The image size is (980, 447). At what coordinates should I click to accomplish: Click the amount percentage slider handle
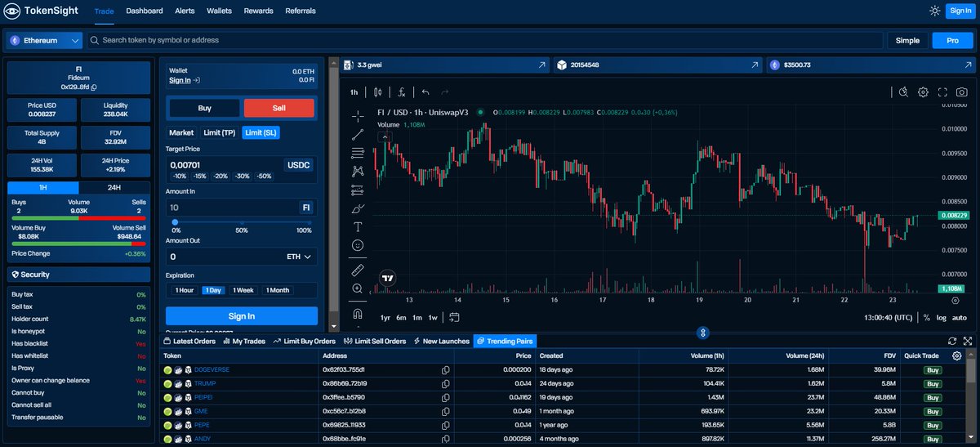[x=175, y=221]
